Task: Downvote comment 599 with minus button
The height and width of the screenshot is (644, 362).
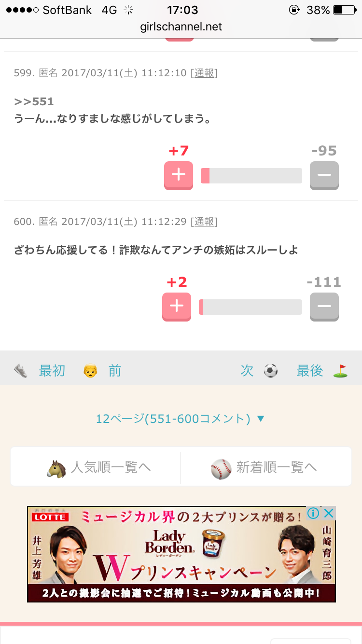Action: (324, 175)
